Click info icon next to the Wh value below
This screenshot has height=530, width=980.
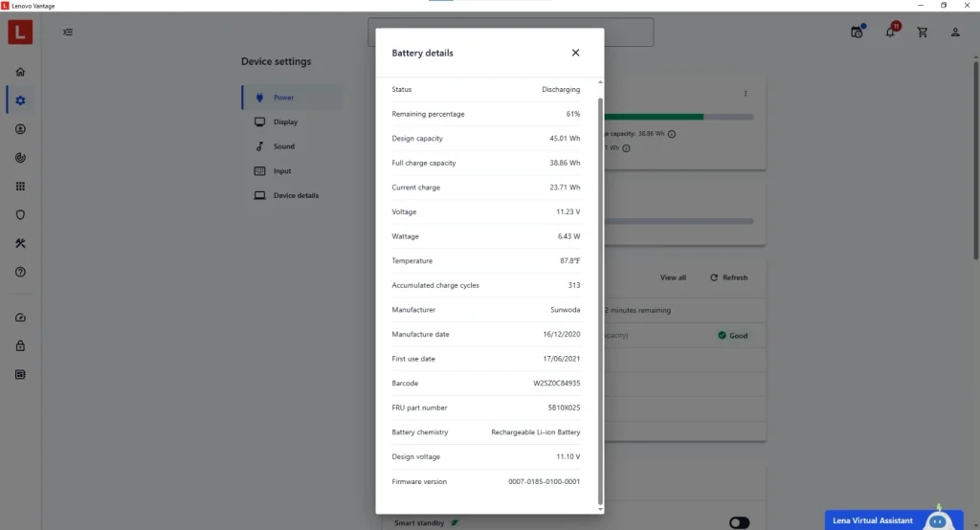tap(626, 148)
